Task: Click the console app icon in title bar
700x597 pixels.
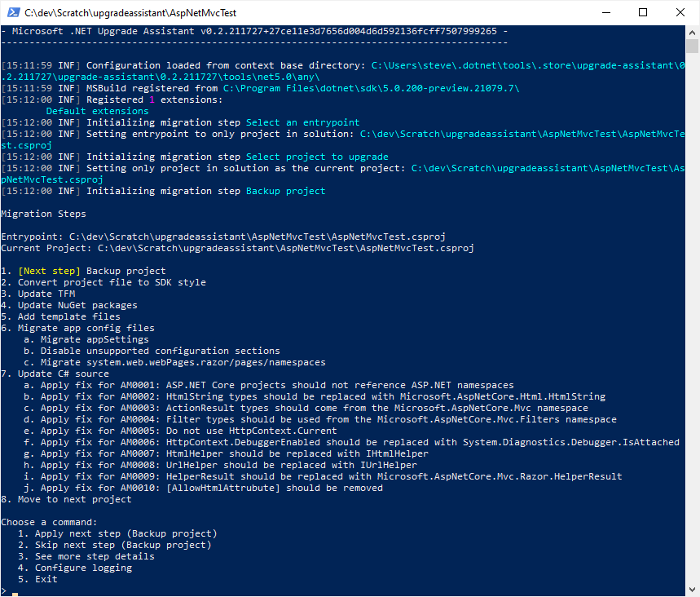Action: click(12, 12)
